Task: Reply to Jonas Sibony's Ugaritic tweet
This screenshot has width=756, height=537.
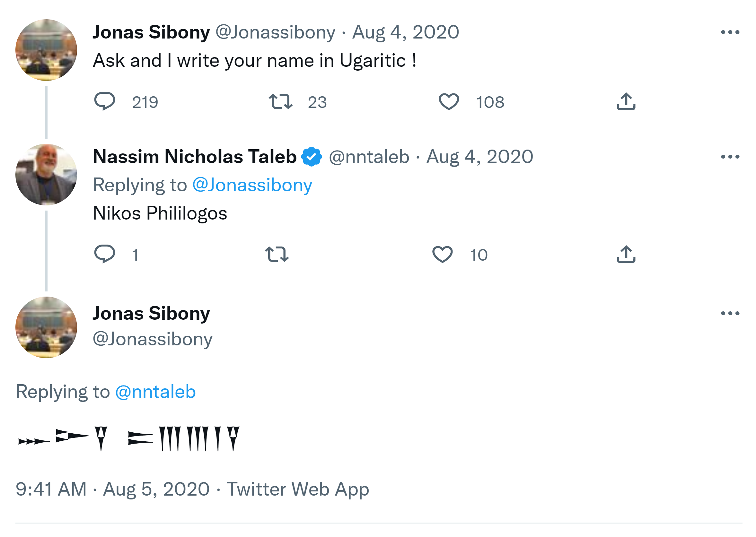Action: [105, 101]
